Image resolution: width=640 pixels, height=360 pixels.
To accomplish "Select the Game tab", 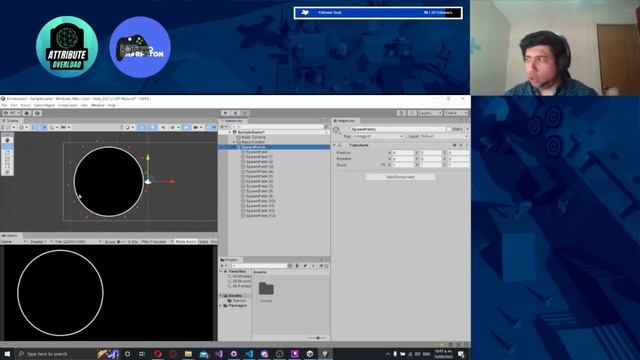I will pyautogui.click(x=11, y=236).
